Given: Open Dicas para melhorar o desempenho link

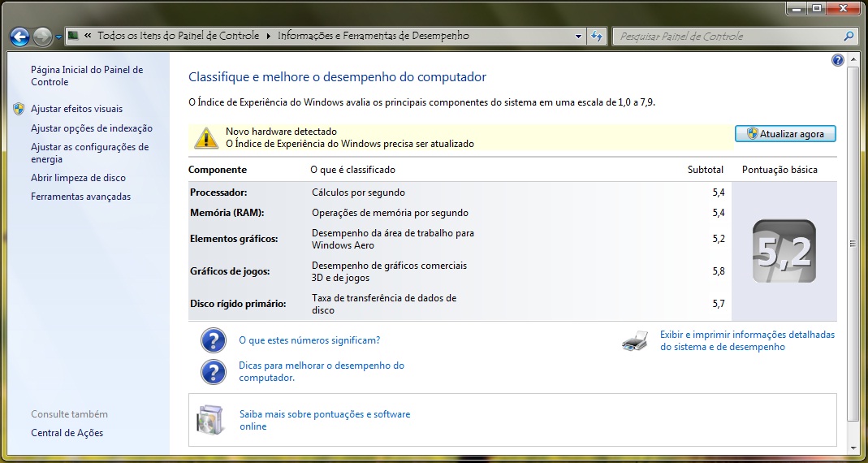Looking at the screenshot, I should (322, 372).
